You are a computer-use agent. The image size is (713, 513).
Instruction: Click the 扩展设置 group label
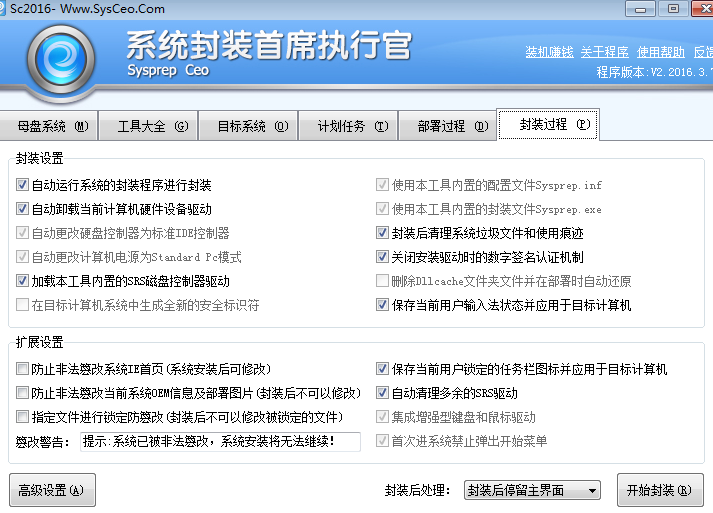tap(40, 342)
